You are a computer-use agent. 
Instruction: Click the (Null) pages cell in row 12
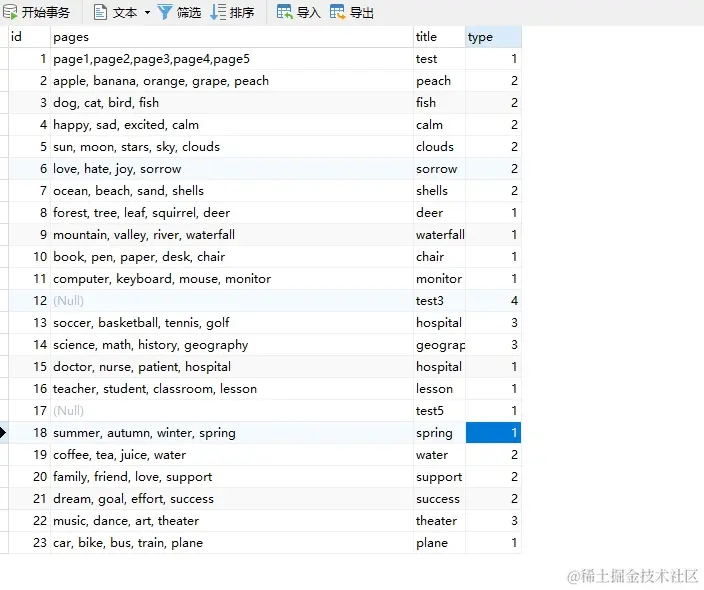point(232,301)
